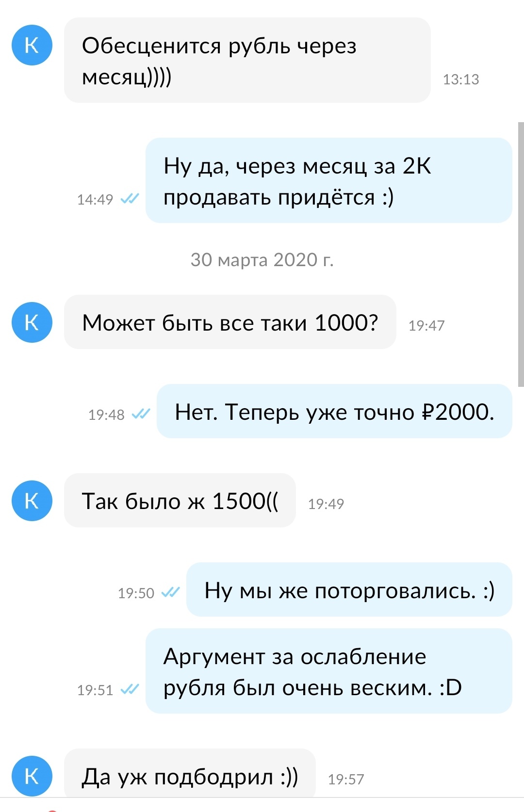Tap read checkmarks next to 19:51
The image size is (524, 812).
(x=130, y=689)
